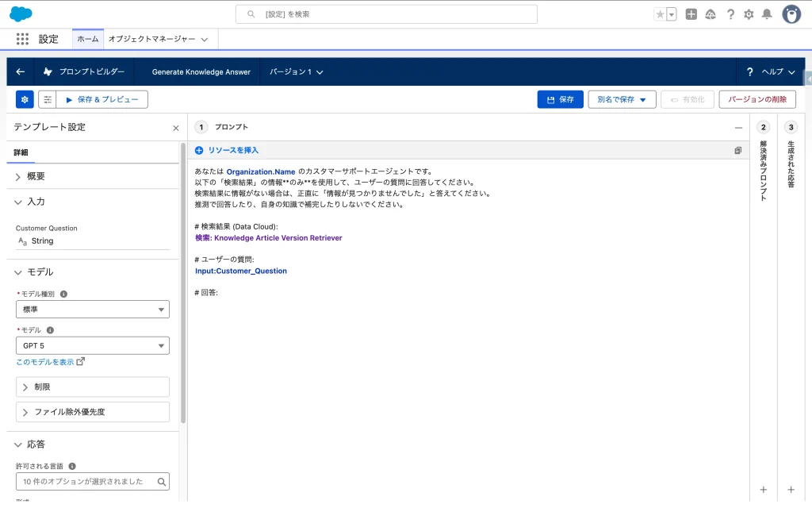This screenshot has height=508, width=812.
Task: Open the global actions plus icon
Action: [x=691, y=14]
